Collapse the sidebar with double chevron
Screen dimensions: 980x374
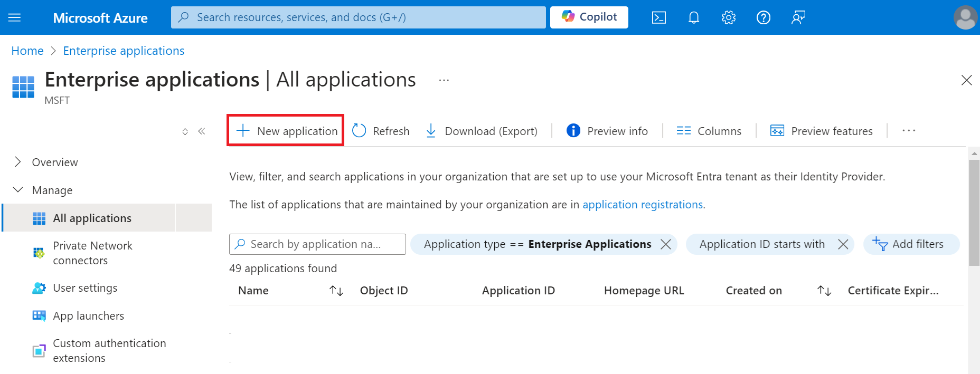[202, 131]
